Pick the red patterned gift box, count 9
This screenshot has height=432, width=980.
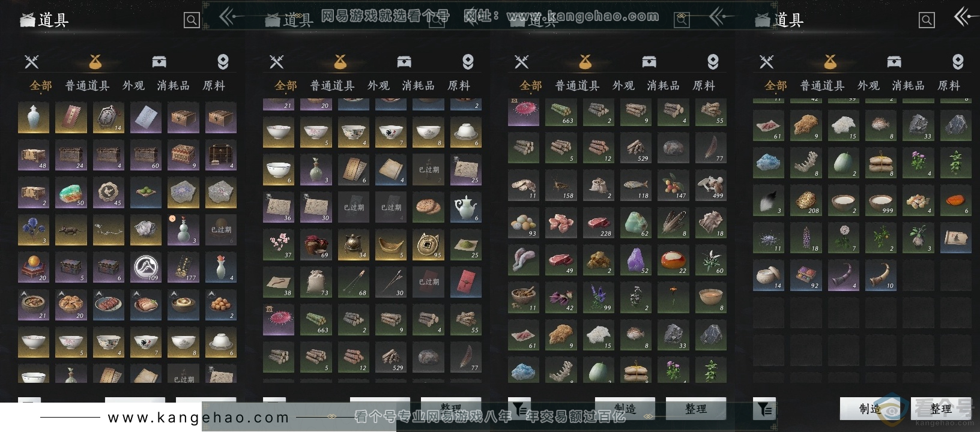[x=183, y=155]
